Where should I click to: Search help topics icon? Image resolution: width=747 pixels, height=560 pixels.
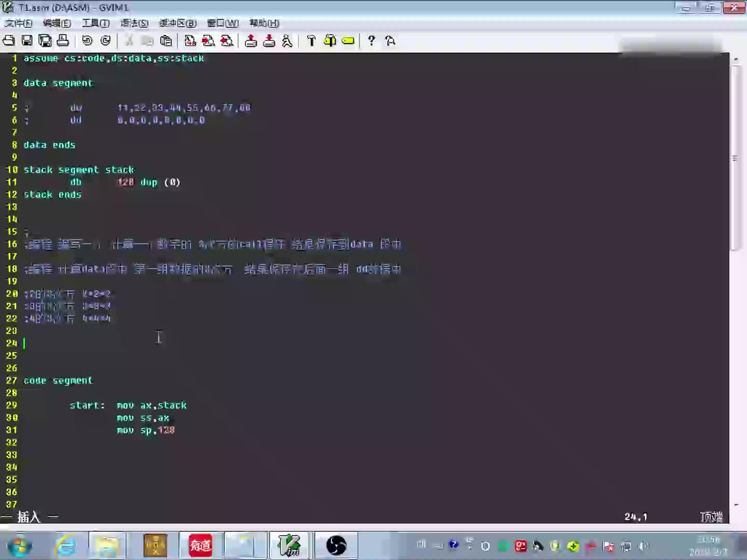(390, 40)
